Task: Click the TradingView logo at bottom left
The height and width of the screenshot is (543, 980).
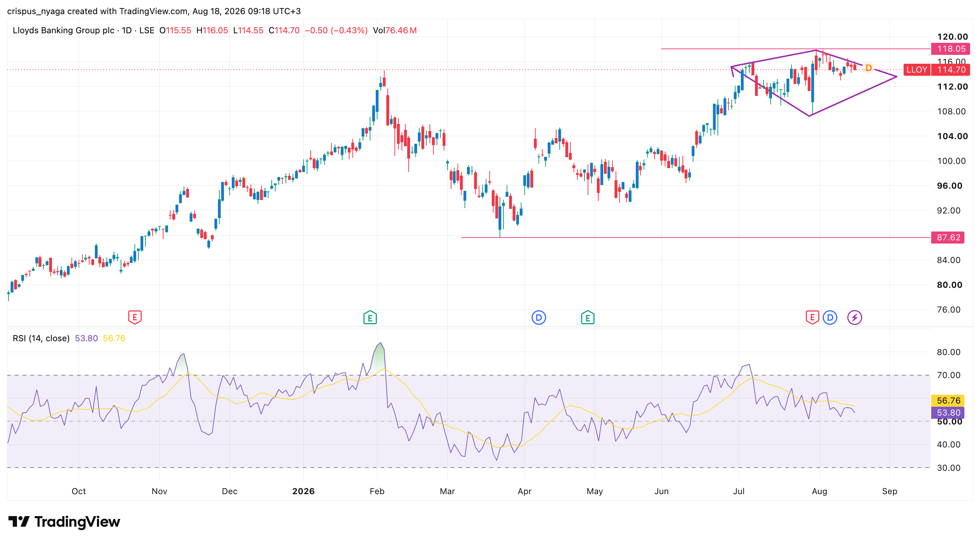Action: click(x=64, y=521)
